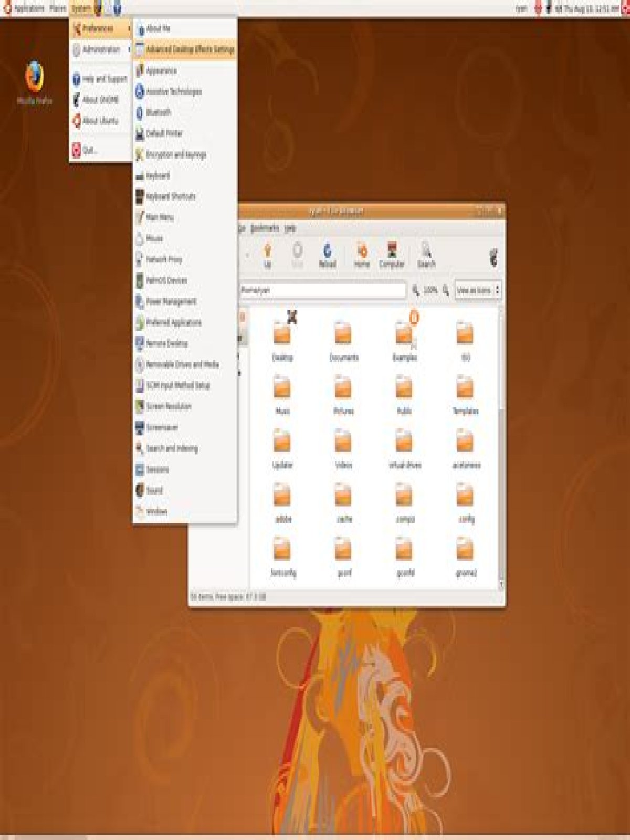This screenshot has height=840, width=630.
Task: Open SCIM Input Method Setup
Action: (184, 385)
